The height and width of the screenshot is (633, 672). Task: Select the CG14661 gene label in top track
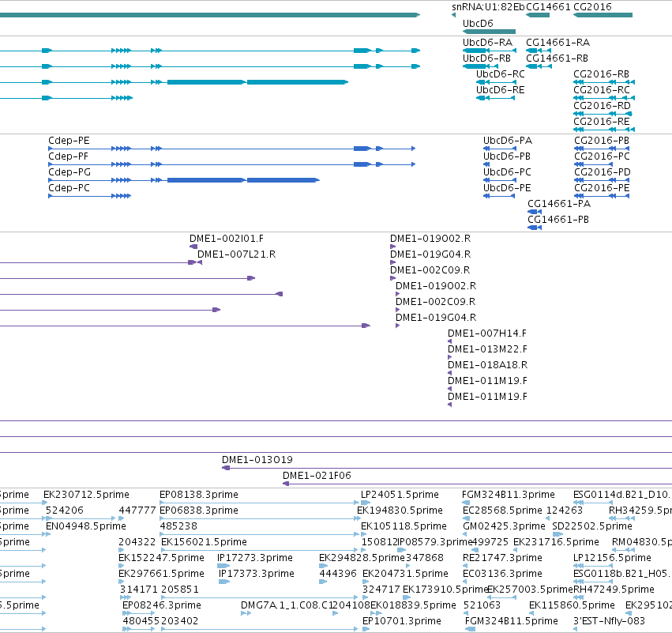coord(548,7)
